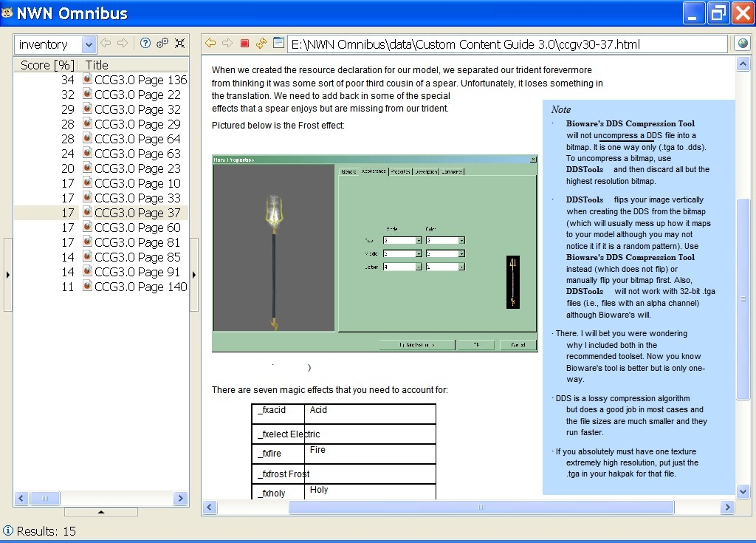Click the info icon beside Results
The width and height of the screenshot is (756, 543).
coord(8,530)
